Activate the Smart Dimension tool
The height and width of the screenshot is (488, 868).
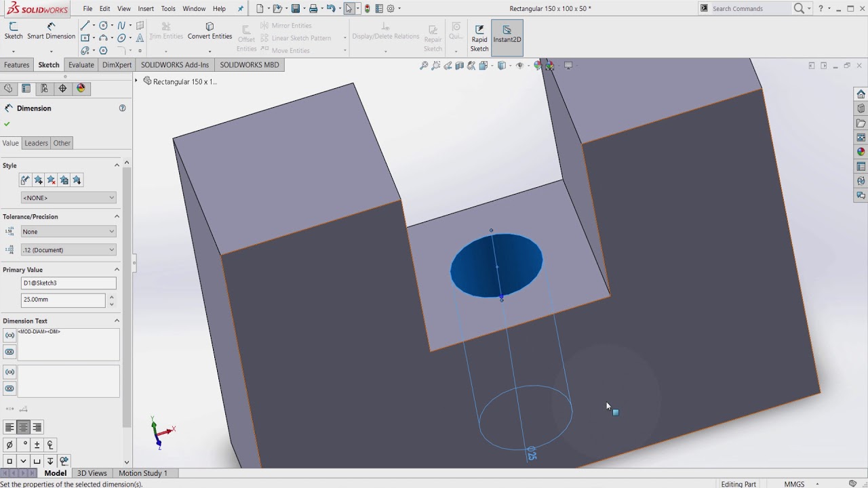click(x=51, y=30)
